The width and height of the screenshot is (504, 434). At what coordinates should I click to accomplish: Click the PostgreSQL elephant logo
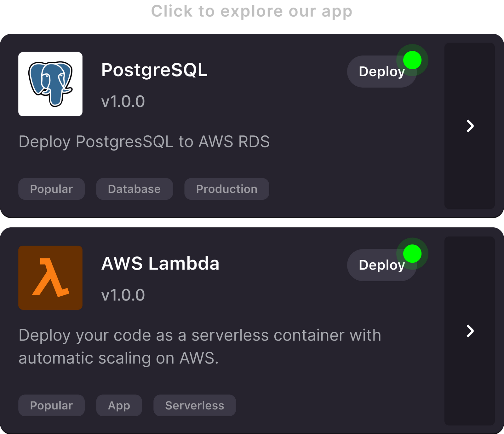[50, 84]
